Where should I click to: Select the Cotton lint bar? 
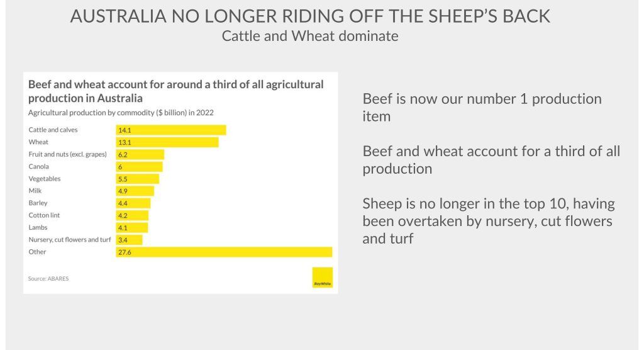[x=133, y=215]
